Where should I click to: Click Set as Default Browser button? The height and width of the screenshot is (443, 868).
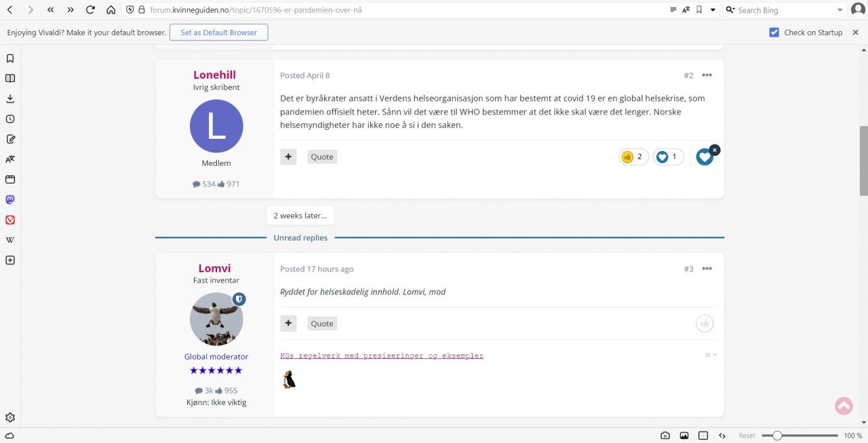click(218, 33)
